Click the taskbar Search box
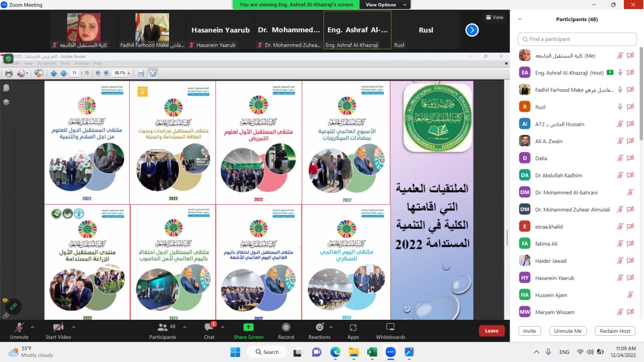644x362 pixels. 266,352
